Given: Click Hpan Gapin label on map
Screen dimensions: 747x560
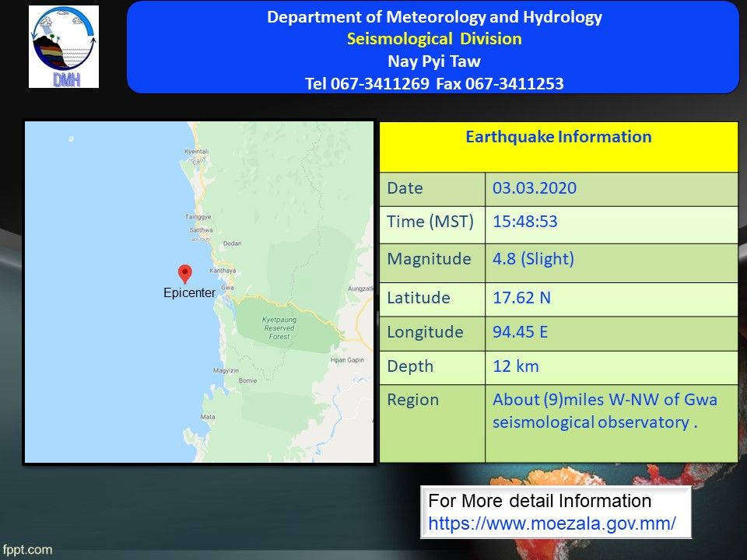Looking at the screenshot, I should coord(347,360).
